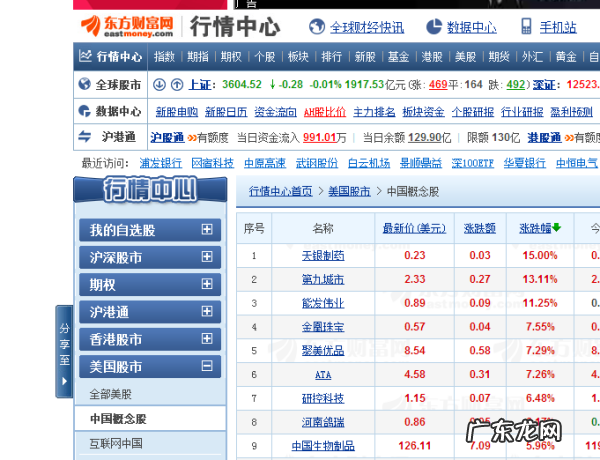Viewport: 600px width, 460px height.
Task: Open recently visited 浦发银行
Action: pos(161,163)
